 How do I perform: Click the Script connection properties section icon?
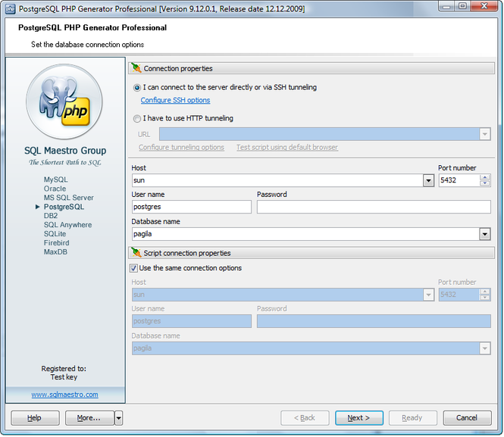coord(136,253)
